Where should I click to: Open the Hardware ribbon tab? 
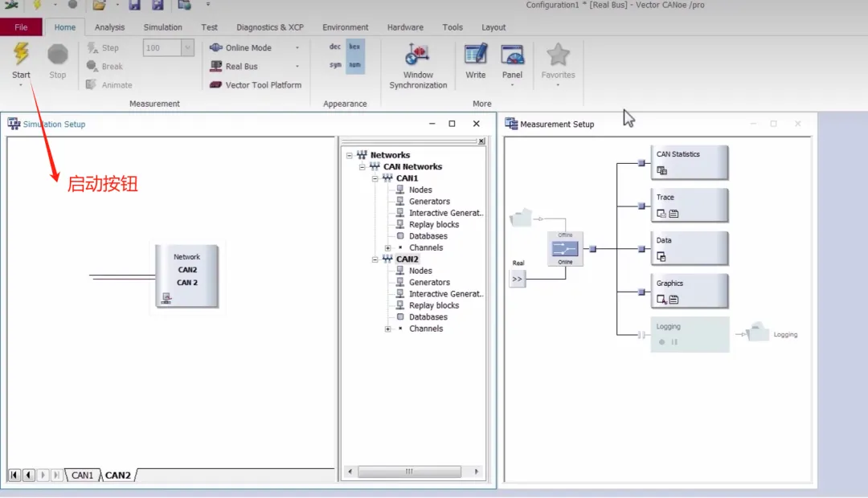(x=405, y=27)
